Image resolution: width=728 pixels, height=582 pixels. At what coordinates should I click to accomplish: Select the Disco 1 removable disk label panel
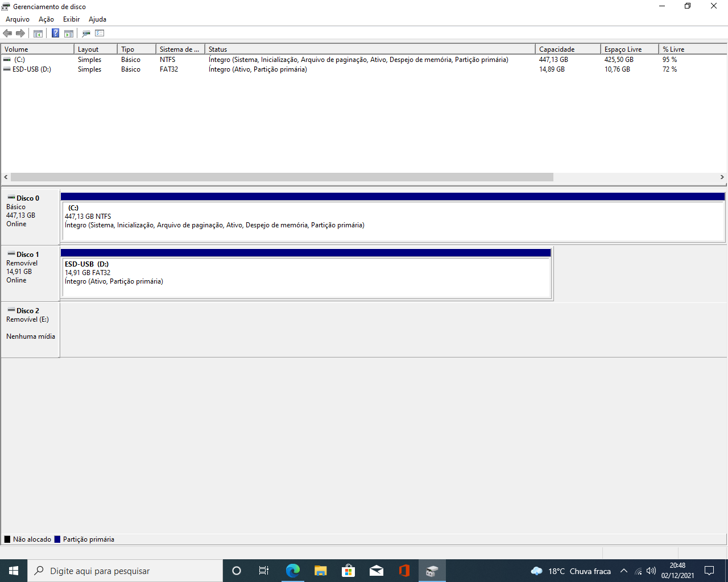click(30, 273)
